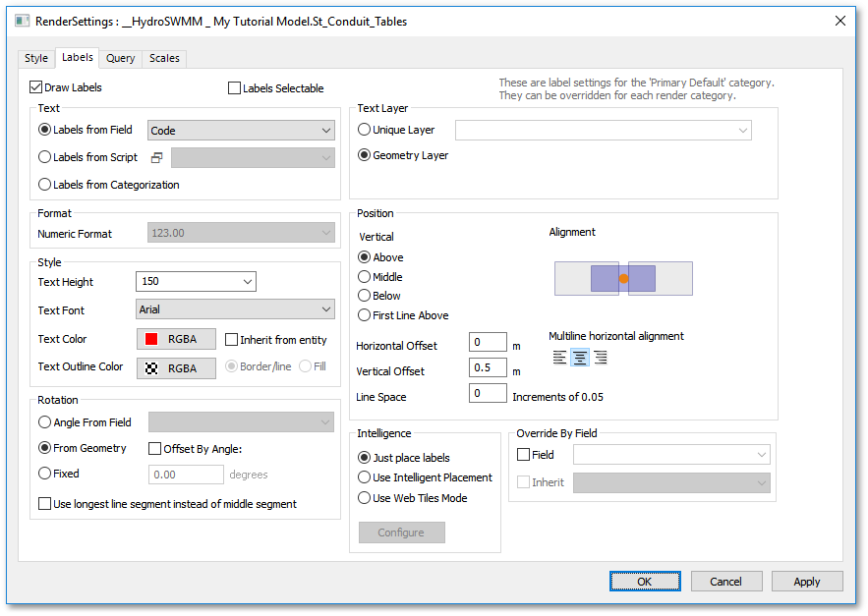Open the Unique Layer dropdown

[603, 130]
